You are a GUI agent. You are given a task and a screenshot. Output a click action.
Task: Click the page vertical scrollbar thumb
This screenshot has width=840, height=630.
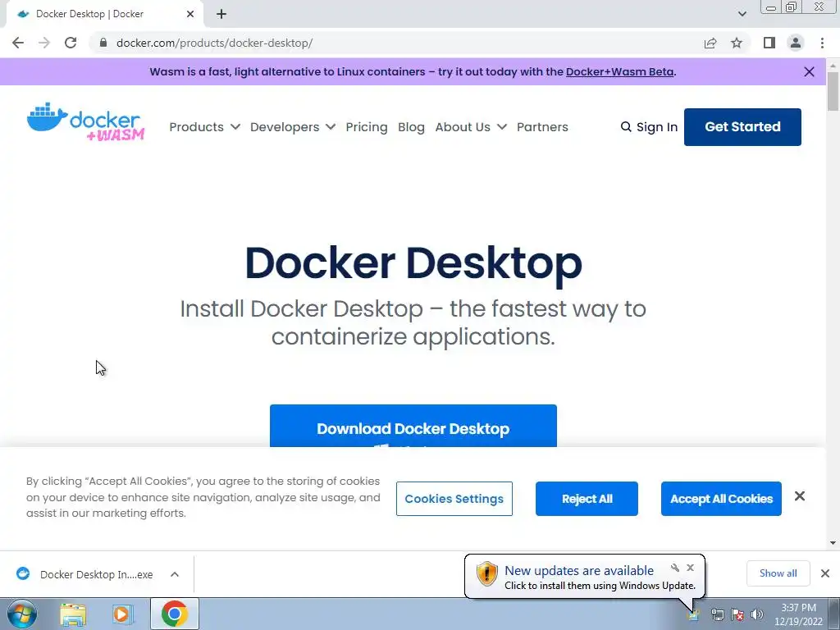(x=833, y=91)
